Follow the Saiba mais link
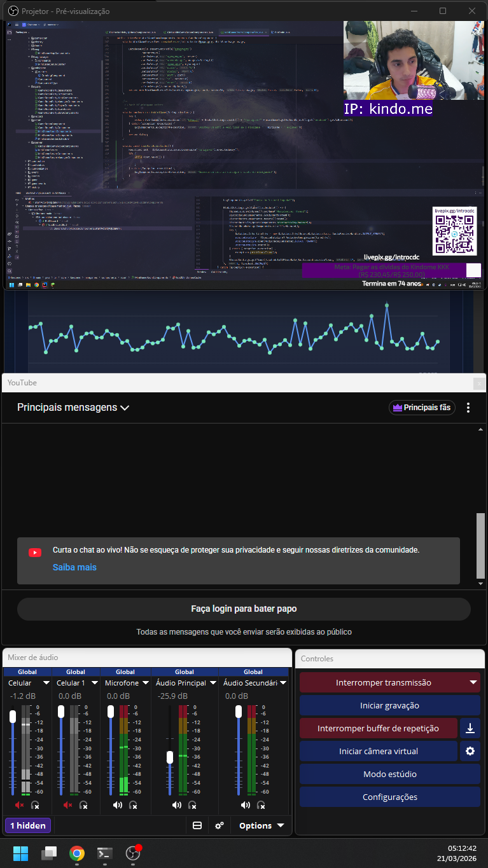 tap(74, 567)
